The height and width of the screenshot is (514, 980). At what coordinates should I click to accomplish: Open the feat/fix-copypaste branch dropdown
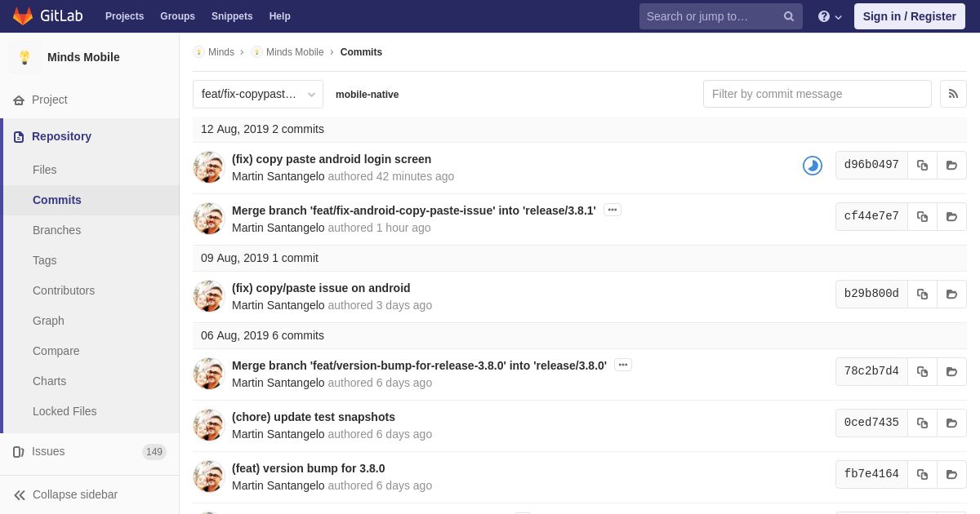258,94
